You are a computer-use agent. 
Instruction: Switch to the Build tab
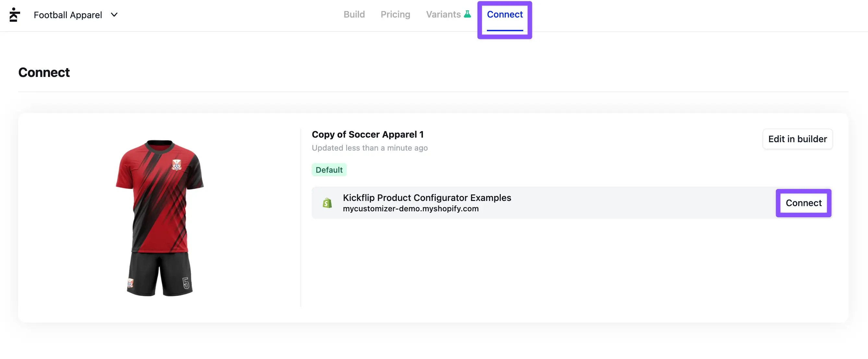354,15
